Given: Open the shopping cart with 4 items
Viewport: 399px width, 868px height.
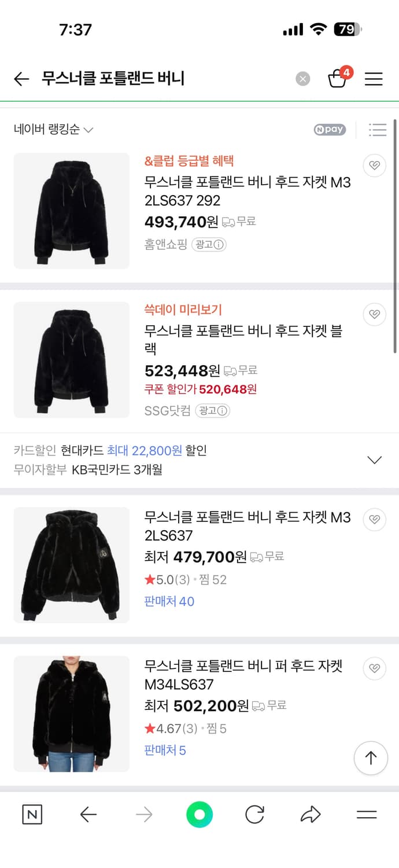Looking at the screenshot, I should [338, 79].
